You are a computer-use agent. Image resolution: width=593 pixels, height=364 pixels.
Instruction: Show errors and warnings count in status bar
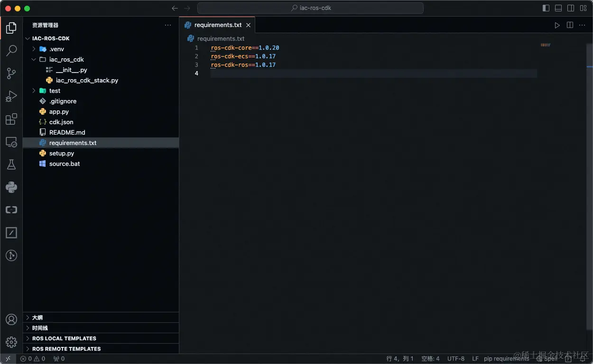(x=33, y=359)
